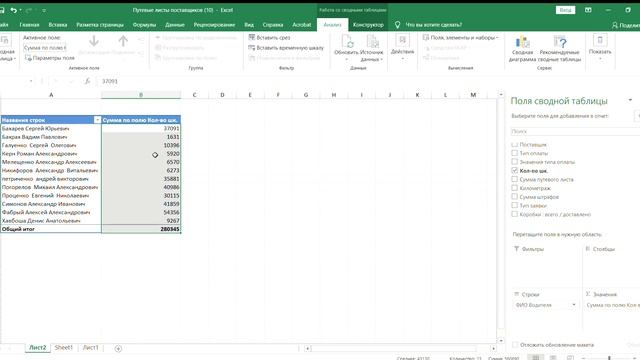The height and width of the screenshot is (360, 640).
Task: Select Бакарев Сергей Юрьевич row cell
Action: [51, 129]
